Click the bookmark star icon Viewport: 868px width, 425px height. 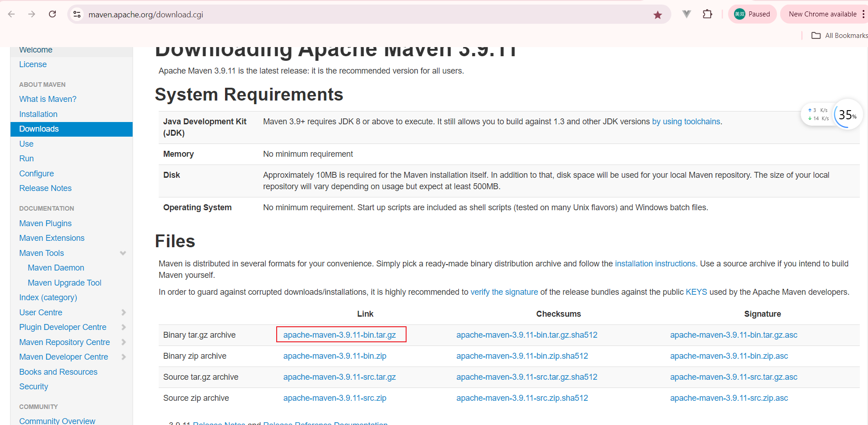[x=658, y=15]
